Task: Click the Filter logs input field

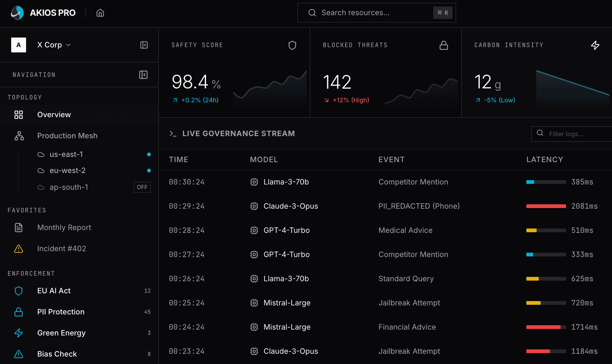Action: 577,134
